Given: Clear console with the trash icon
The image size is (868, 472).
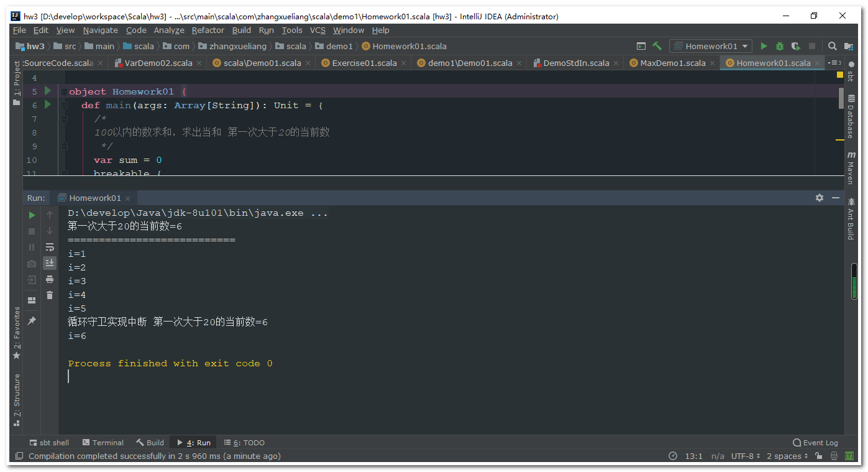Looking at the screenshot, I should point(50,295).
